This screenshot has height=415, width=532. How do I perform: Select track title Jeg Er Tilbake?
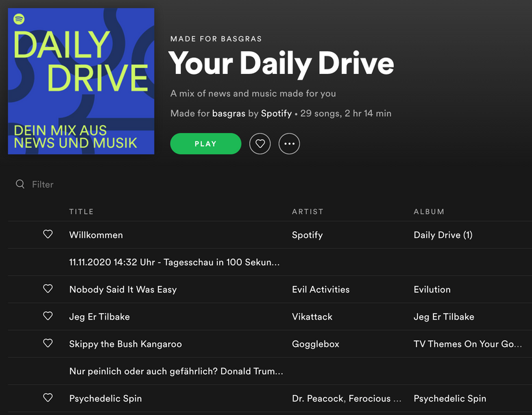(99, 316)
